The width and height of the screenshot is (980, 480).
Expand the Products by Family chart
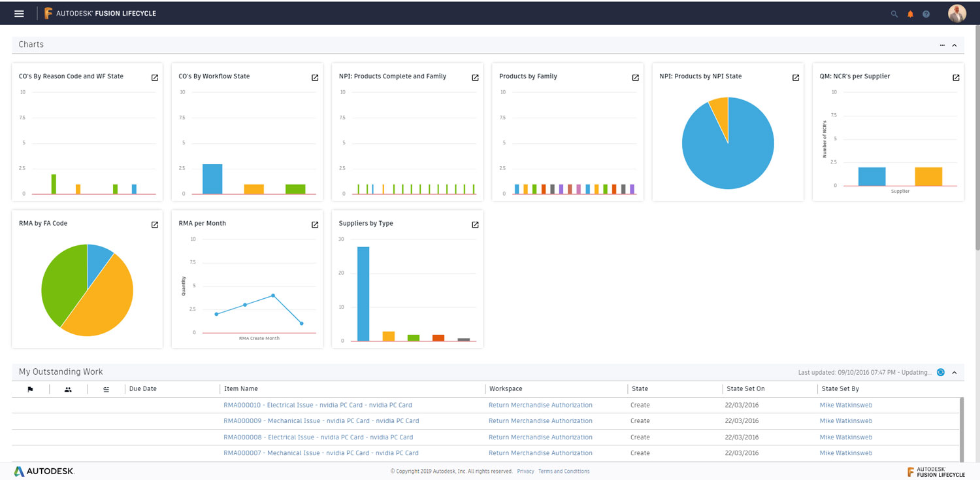coord(635,78)
